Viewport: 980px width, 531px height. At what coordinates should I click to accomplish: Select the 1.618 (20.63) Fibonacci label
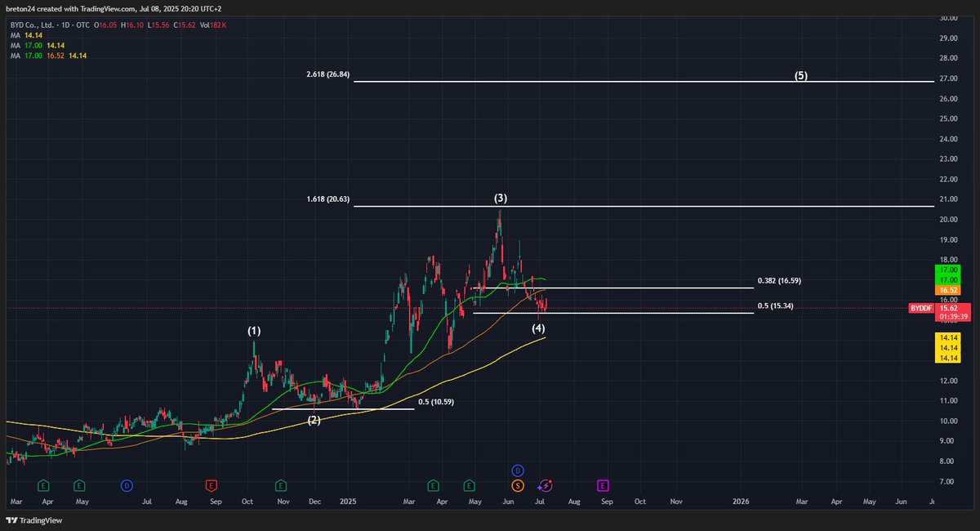[x=328, y=199]
